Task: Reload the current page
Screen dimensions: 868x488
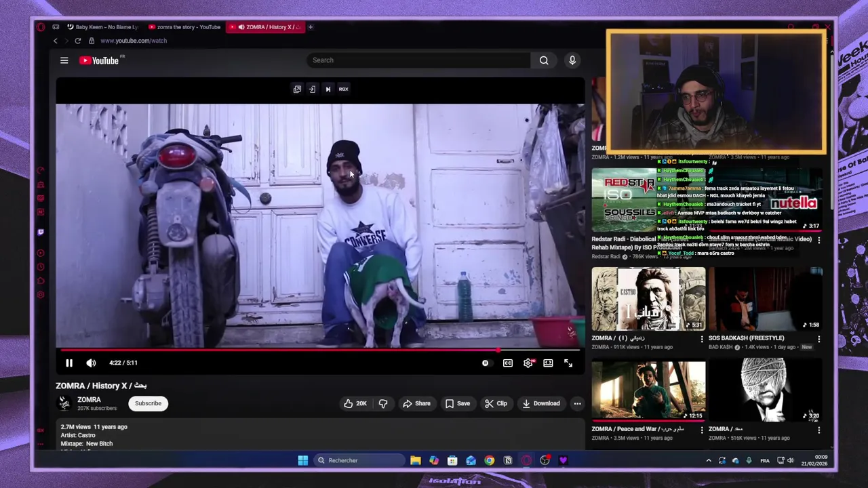Action: tap(78, 41)
